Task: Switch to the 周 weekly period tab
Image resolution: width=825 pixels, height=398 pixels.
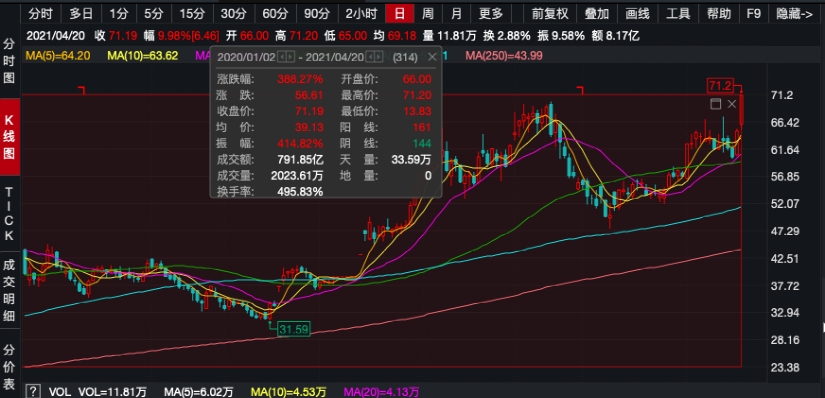Action: click(x=428, y=14)
